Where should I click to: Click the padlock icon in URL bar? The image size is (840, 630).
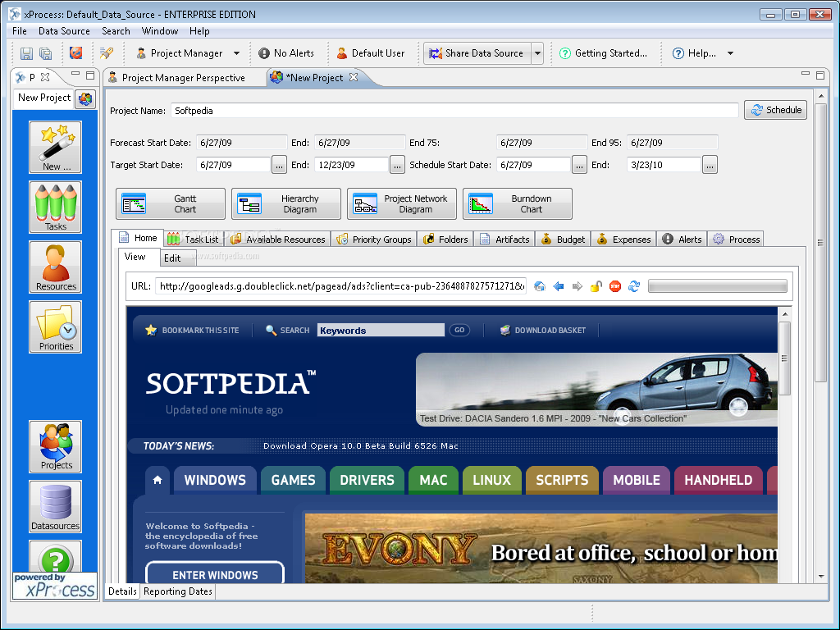coord(596,286)
